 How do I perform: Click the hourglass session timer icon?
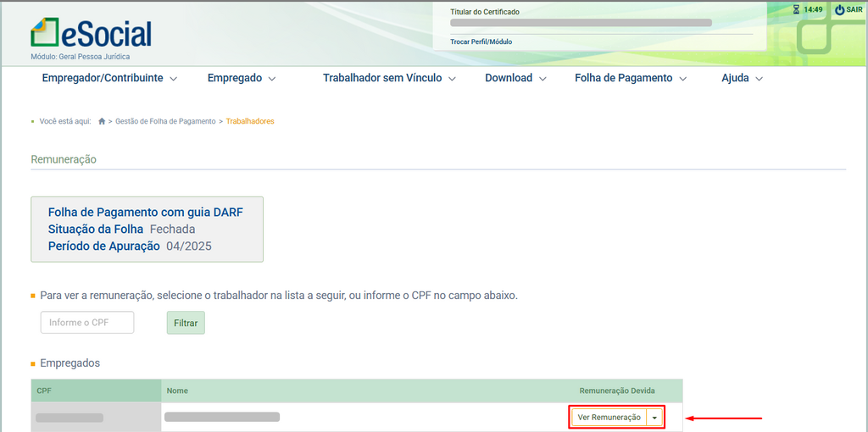pos(796,10)
